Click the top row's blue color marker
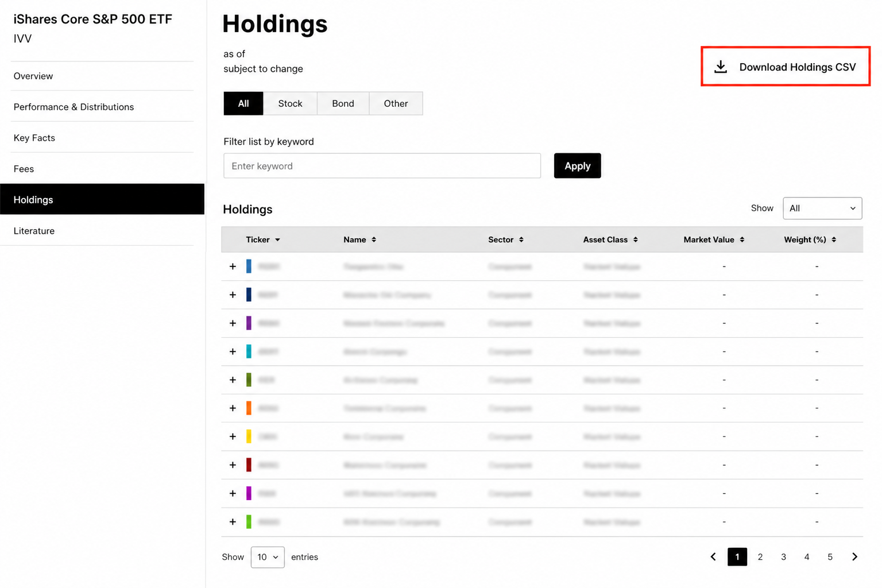Screen dimensions: 882x588 pos(249,266)
